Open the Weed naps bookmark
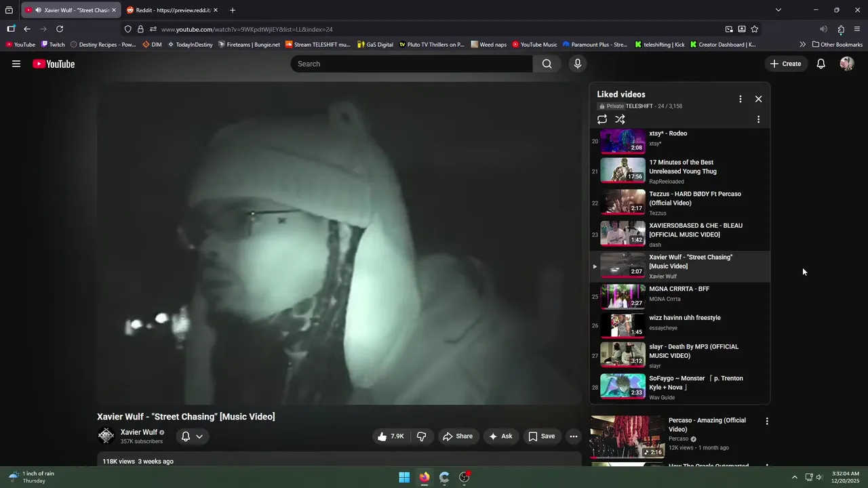Screen dimensions: 868x488 point(488,45)
